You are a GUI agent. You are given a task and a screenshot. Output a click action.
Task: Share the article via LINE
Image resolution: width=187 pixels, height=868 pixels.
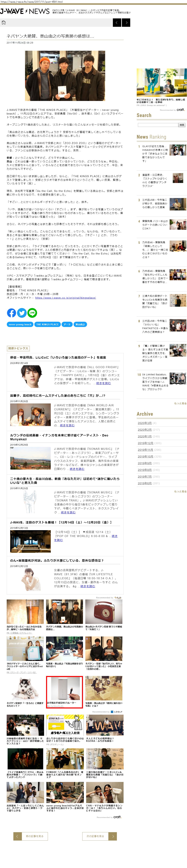point(32,313)
